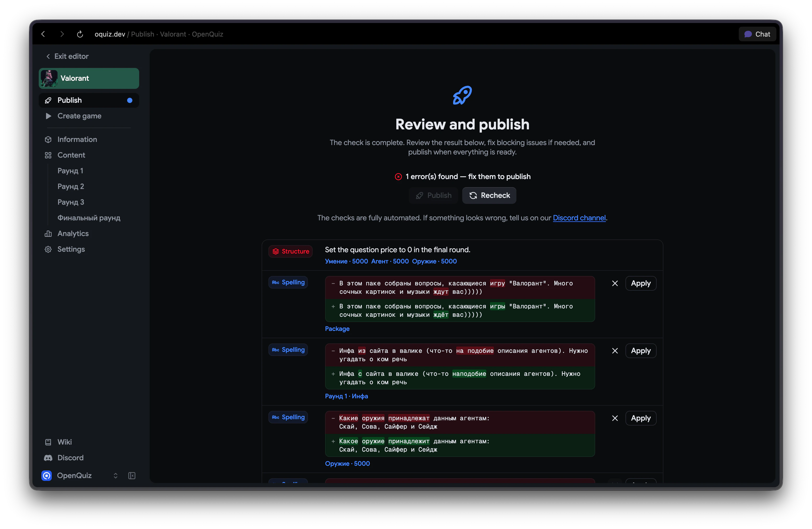Click the OpenQuiz logo icon
Image resolution: width=812 pixels, height=529 pixels.
pyautogui.click(x=47, y=475)
